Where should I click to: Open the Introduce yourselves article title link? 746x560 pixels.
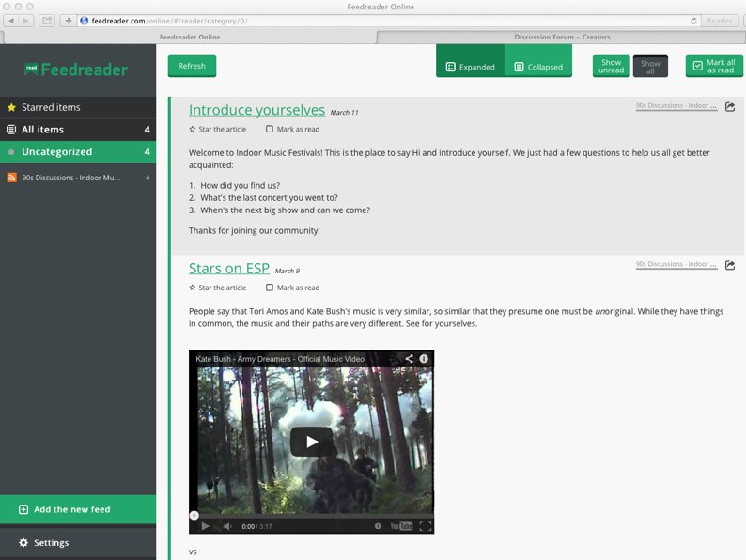[x=256, y=111]
